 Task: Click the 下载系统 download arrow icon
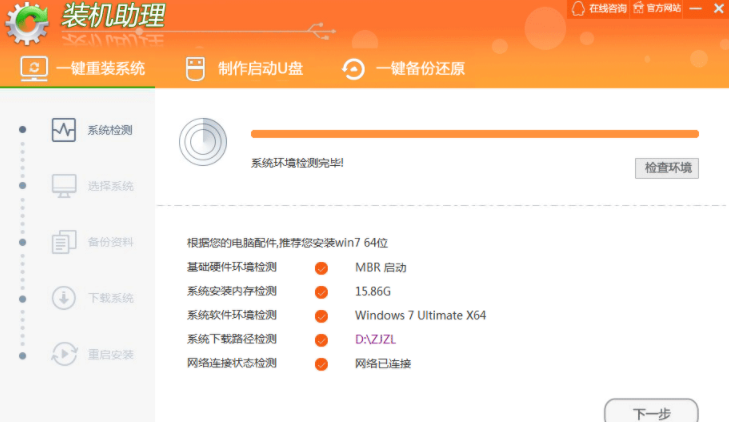pos(64,298)
